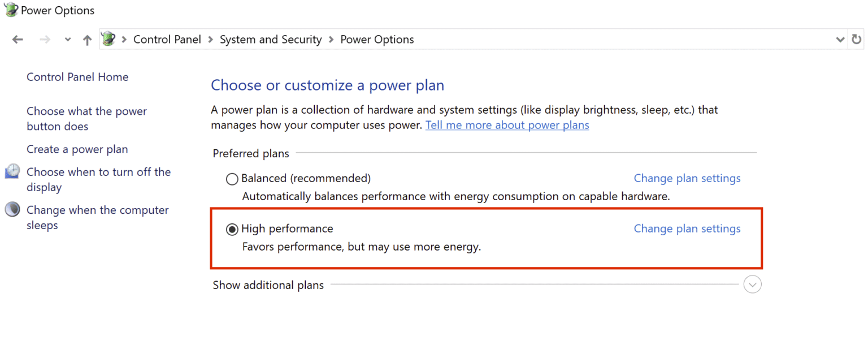Screen dimensions: 868x345
Task: Open Create a power plan
Action: click(77, 149)
